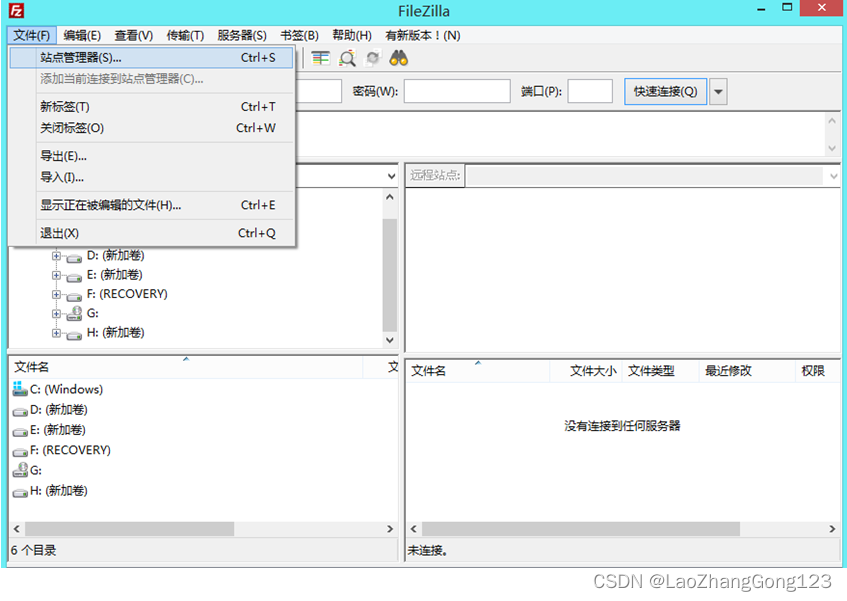
Task: Open the 查看(V) menu
Action: point(133,36)
